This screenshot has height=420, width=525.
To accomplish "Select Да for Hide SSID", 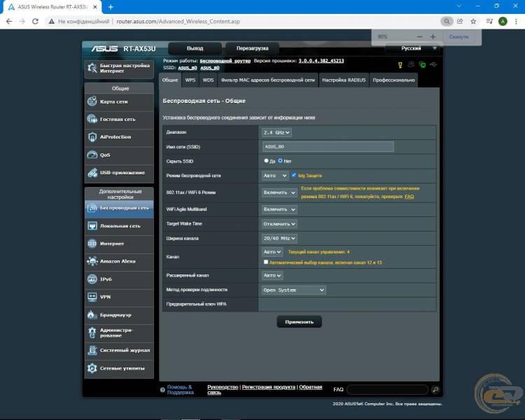I will coord(266,161).
